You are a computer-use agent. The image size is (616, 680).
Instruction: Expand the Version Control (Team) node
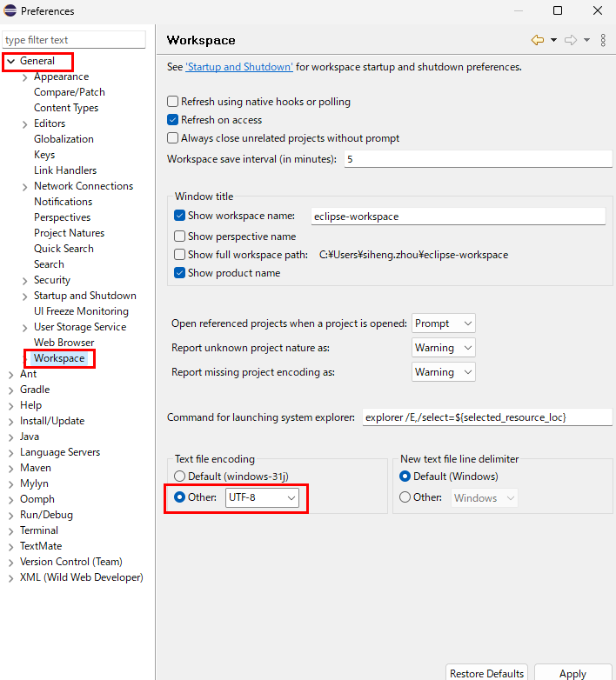(x=10, y=563)
